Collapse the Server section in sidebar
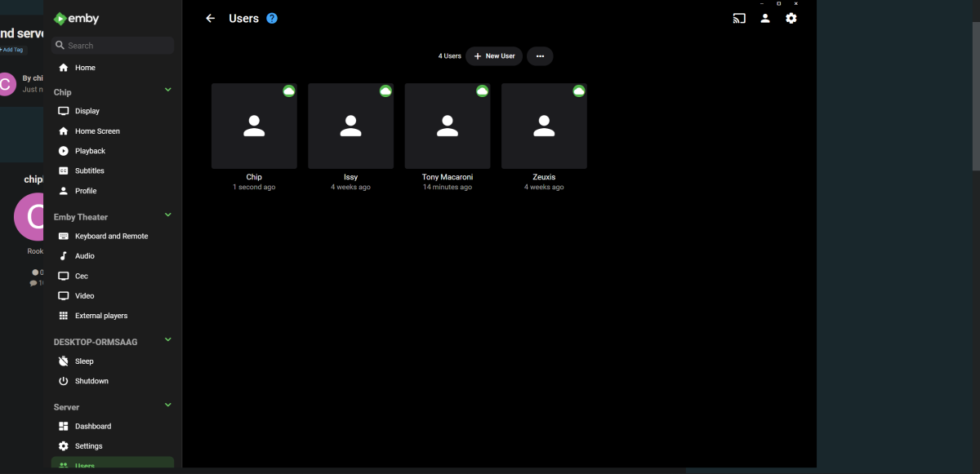 (x=168, y=405)
